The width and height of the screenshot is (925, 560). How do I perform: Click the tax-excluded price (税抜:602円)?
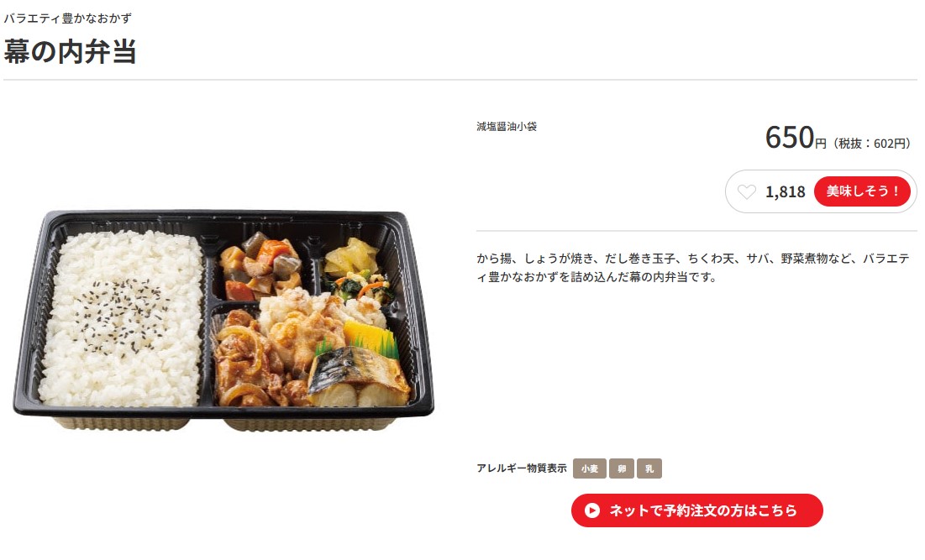[871, 144]
